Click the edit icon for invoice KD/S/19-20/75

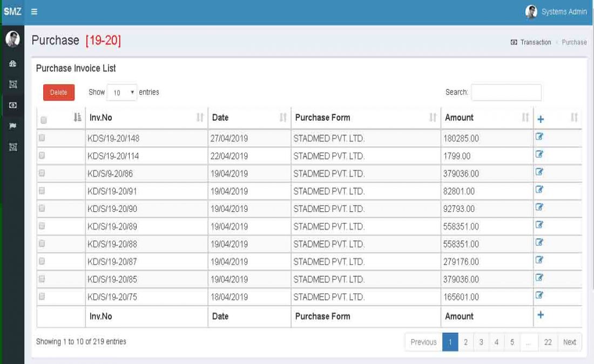point(539,295)
